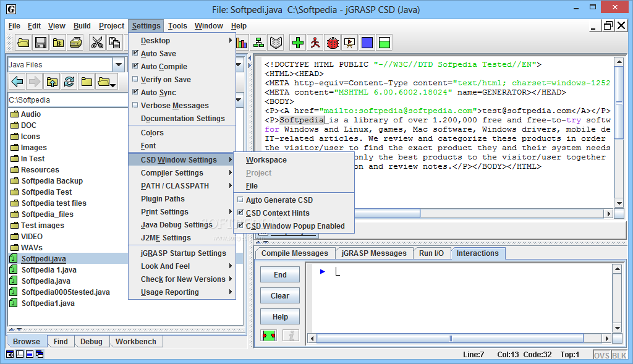633x364 pixels.
Task: Compile the file with the green plus icon
Action: tap(297, 43)
